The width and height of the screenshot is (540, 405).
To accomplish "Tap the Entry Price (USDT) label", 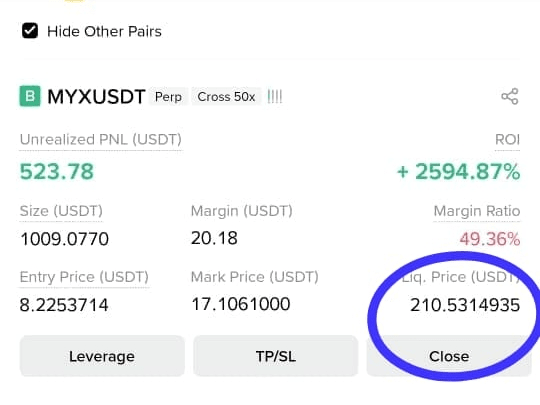I will 84,277.
